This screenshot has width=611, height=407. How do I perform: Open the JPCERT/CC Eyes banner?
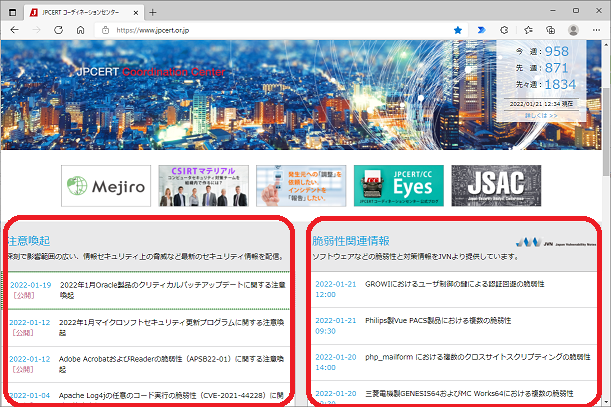coord(399,186)
